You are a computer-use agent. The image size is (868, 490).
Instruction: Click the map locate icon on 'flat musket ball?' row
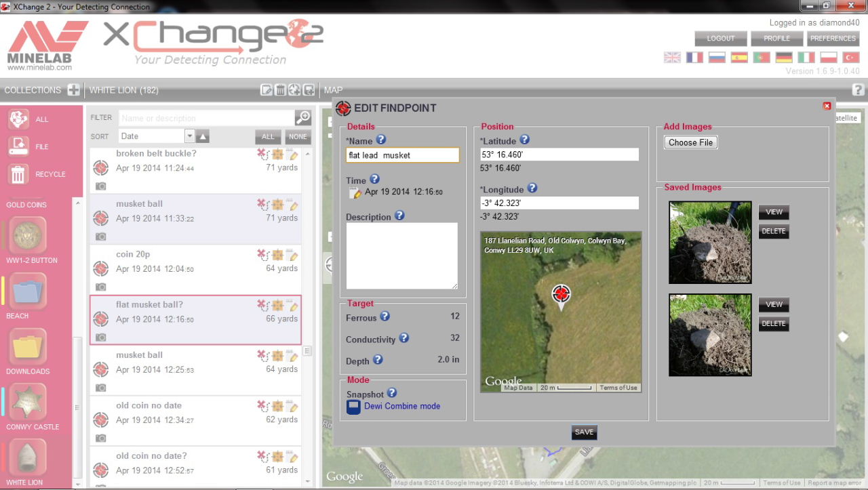(x=277, y=305)
